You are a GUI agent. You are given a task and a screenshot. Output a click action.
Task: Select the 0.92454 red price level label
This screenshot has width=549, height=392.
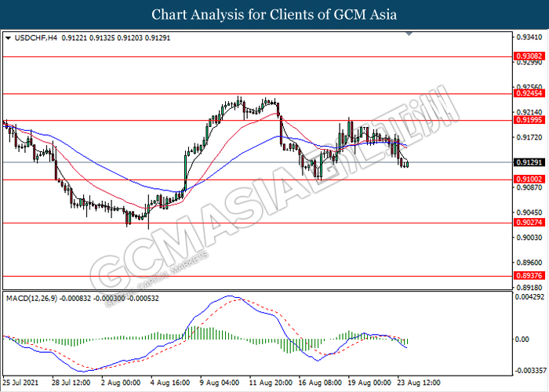coord(529,93)
